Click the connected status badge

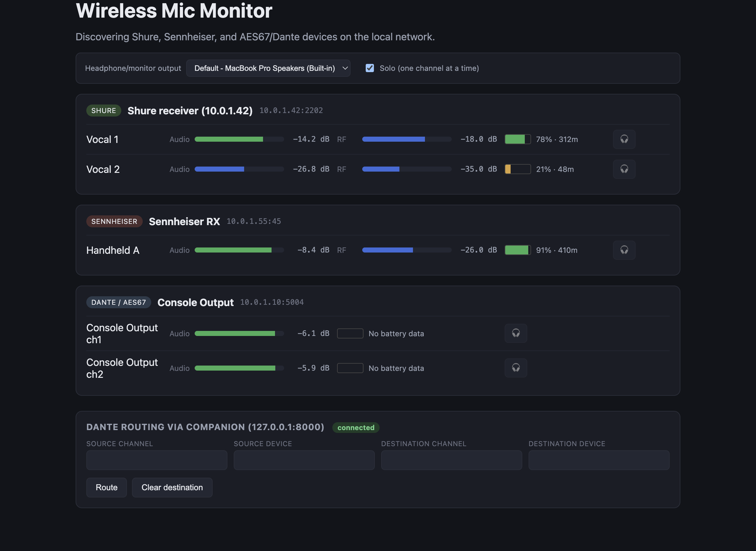(356, 428)
